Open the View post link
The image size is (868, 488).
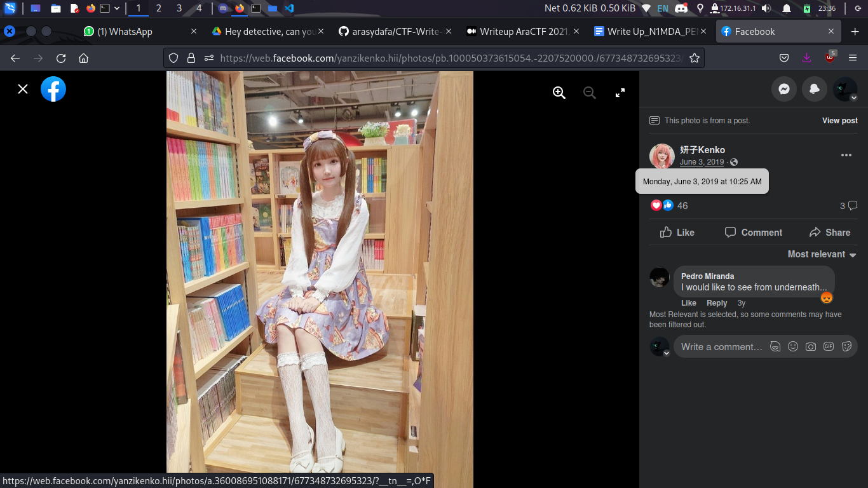[839, 120]
